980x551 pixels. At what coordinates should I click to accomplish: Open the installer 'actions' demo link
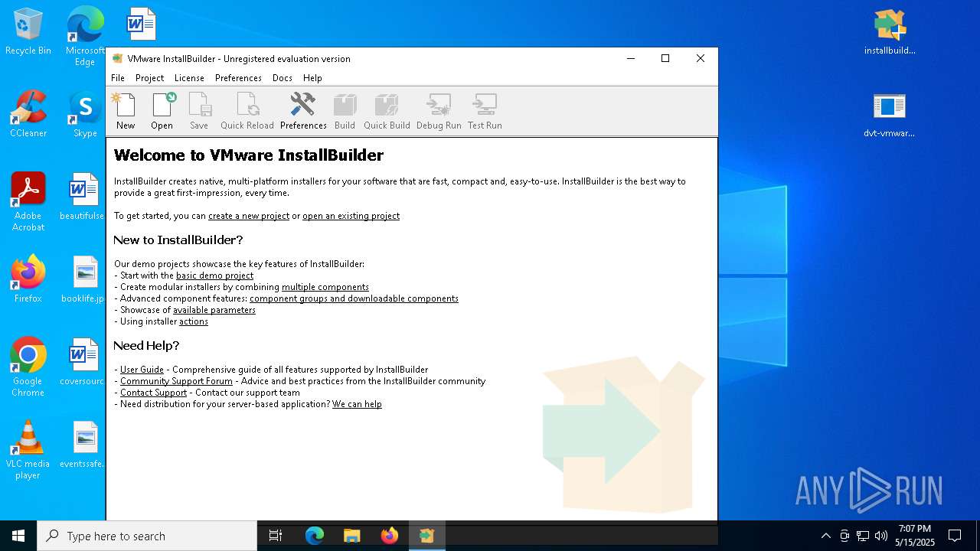(194, 321)
